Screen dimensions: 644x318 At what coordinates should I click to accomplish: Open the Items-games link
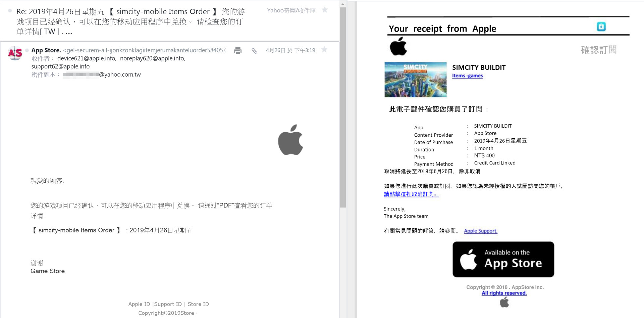pyautogui.click(x=467, y=76)
